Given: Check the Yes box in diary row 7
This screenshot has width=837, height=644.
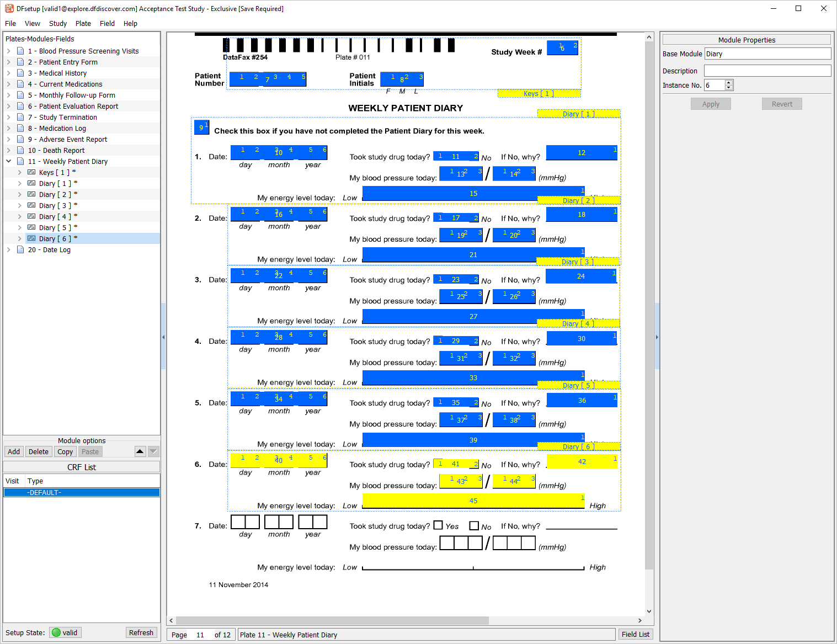Looking at the screenshot, I should [439, 525].
